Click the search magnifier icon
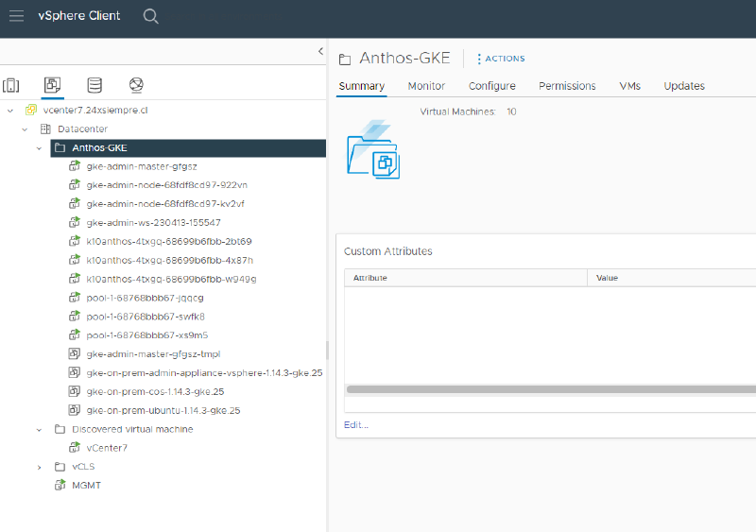 point(150,16)
